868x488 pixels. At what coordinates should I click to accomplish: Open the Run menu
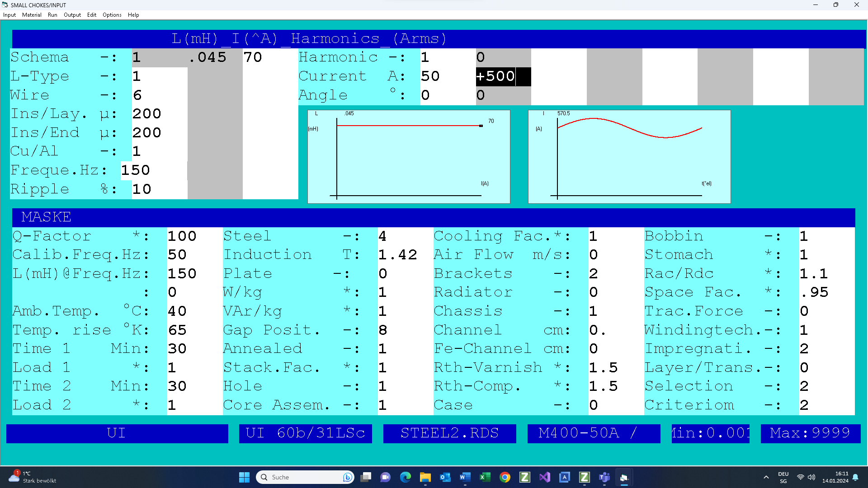click(x=52, y=15)
